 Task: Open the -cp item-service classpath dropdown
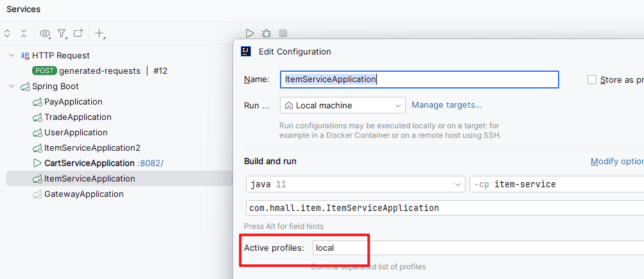pyautogui.click(x=556, y=184)
